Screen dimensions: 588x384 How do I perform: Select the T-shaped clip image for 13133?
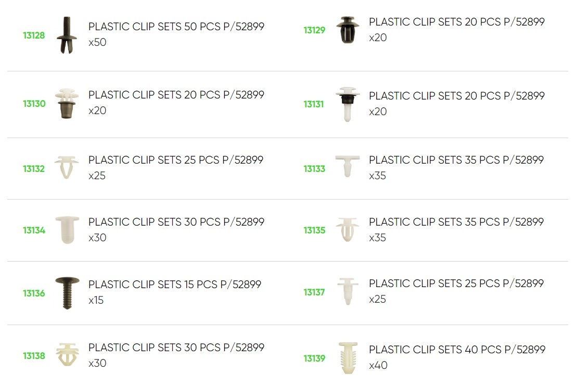347,166
